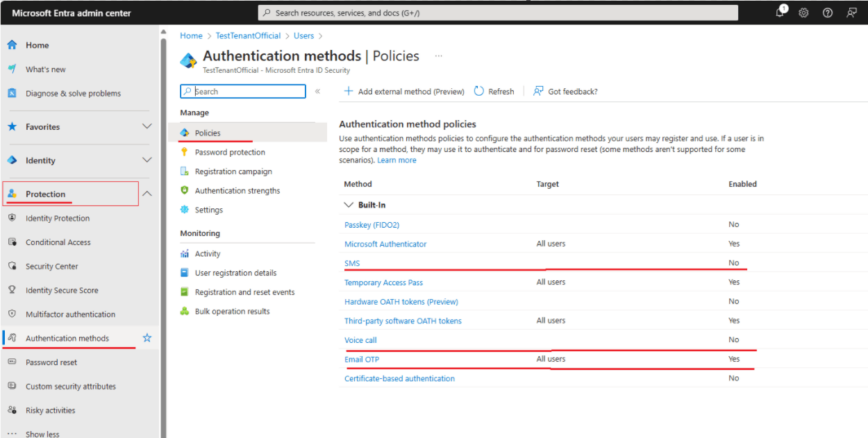Open Registration campaign menu item
Viewport: 868px width, 438px height.
click(233, 171)
